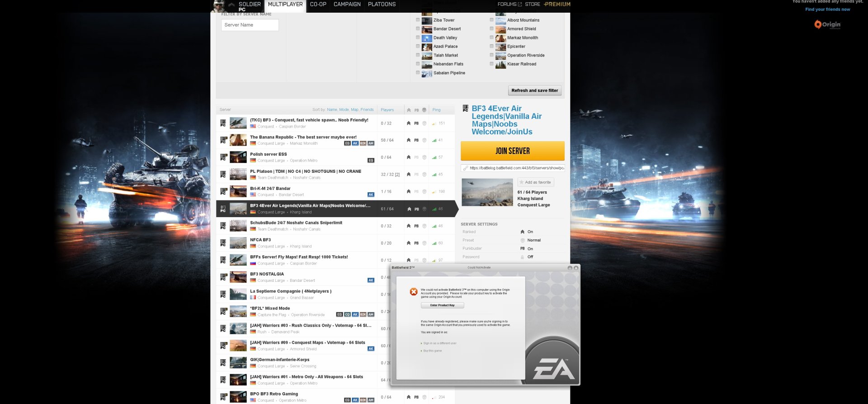The height and width of the screenshot is (404, 868).
Task: Click the AM badge on Banana Republic row
Action: pos(371,143)
